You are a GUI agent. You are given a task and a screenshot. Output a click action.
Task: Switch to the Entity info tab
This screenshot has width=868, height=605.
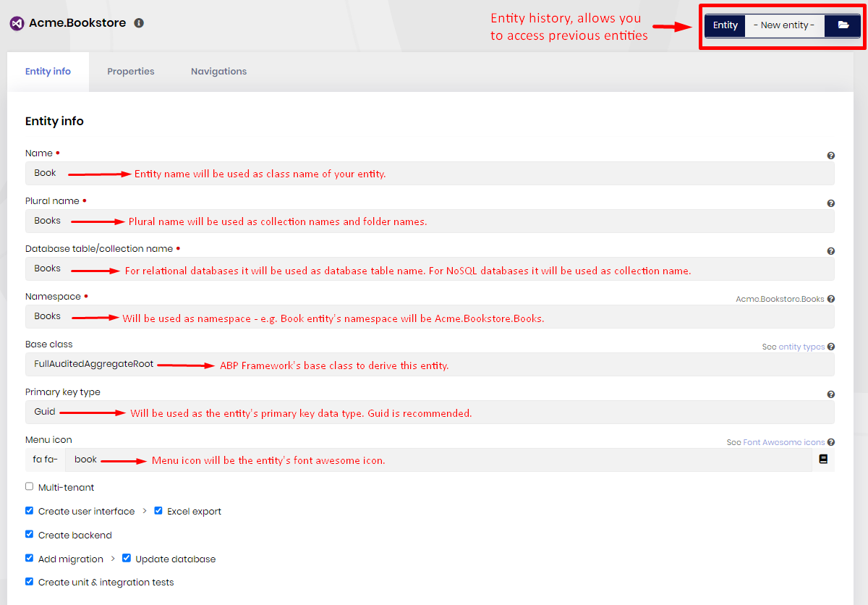[x=48, y=72]
